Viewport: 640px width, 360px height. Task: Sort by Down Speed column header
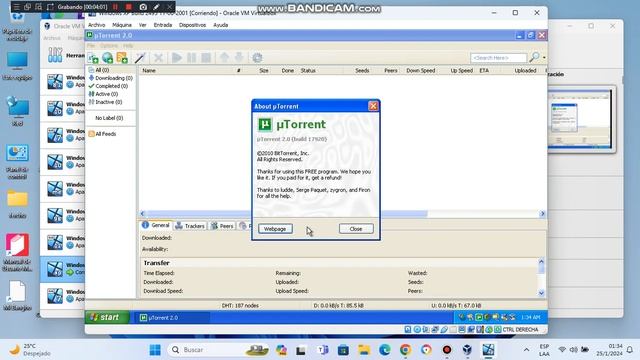point(420,71)
